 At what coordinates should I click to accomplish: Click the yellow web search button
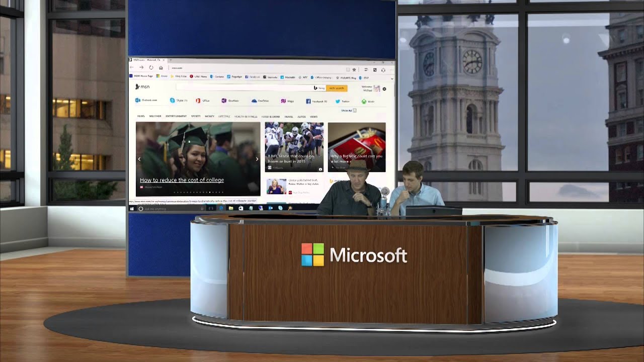pos(337,88)
